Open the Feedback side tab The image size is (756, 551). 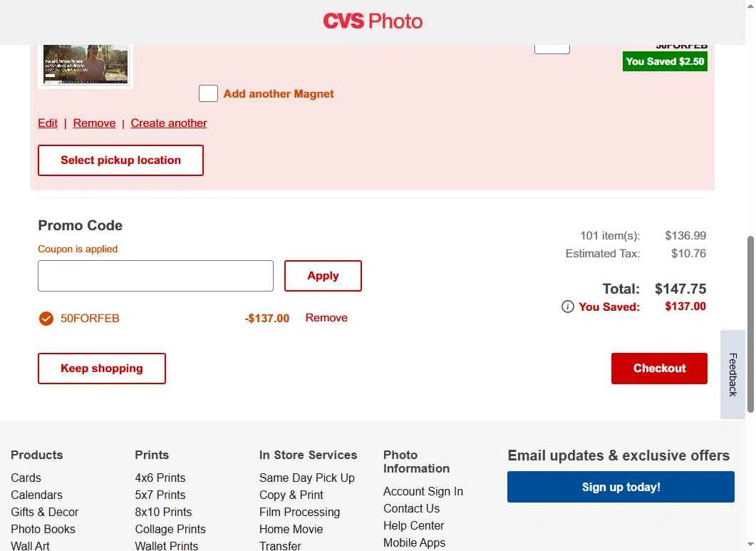733,374
